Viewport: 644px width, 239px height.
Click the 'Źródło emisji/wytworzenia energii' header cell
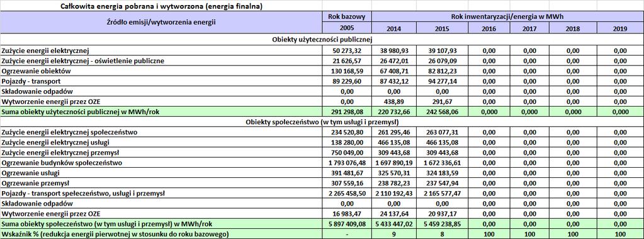pos(161,23)
